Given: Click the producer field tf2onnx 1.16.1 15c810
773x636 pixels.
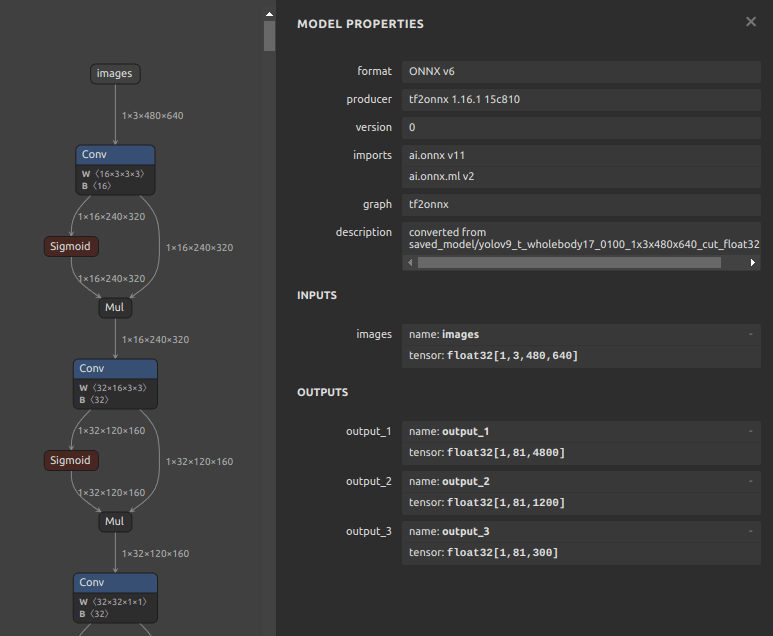Looking at the screenshot, I should (x=581, y=100).
